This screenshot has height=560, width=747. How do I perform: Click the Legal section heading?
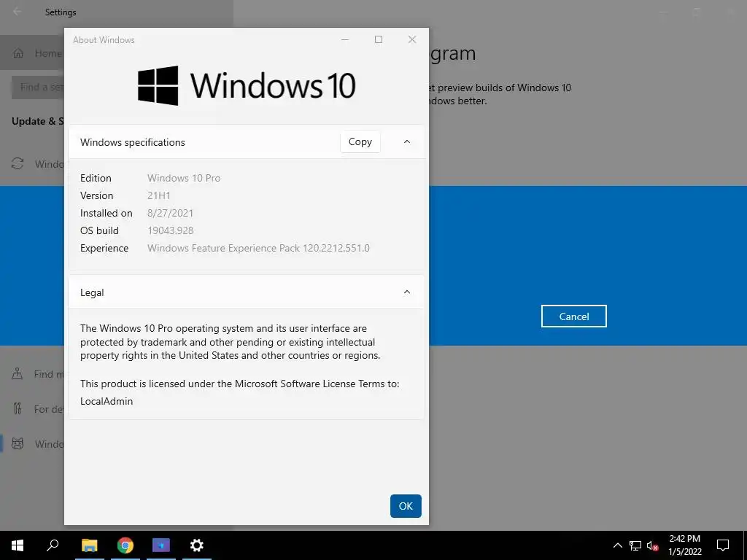click(x=92, y=293)
